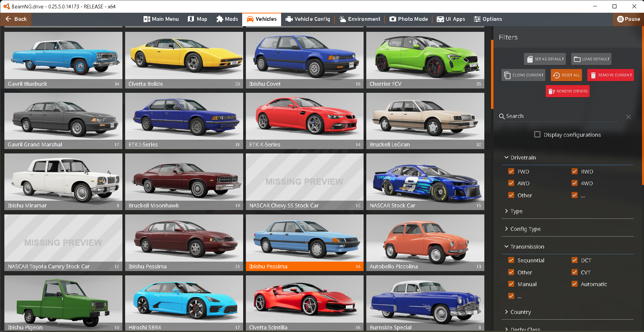Select the Ibishu Pigeon green truck

pos(63,303)
